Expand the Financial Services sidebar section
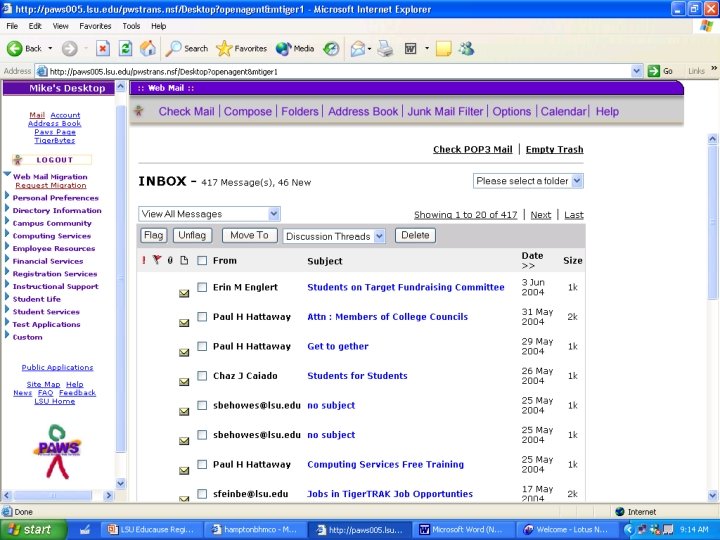 tap(47, 261)
